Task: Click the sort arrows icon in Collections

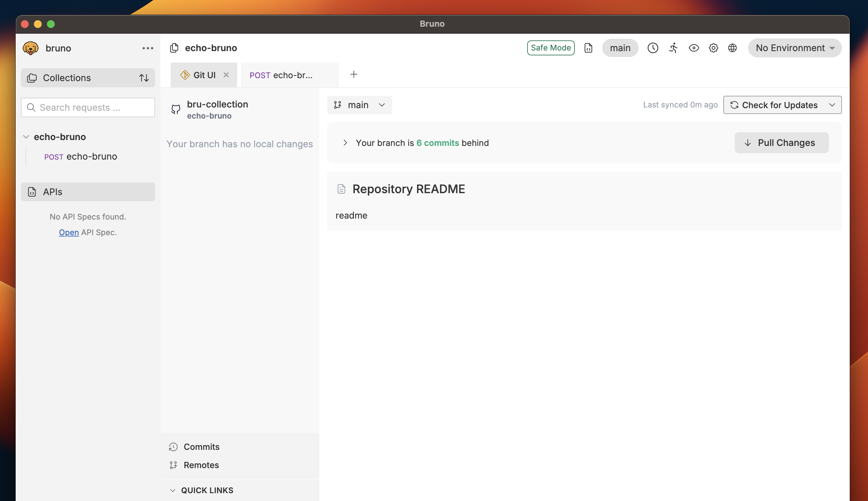Action: click(144, 78)
